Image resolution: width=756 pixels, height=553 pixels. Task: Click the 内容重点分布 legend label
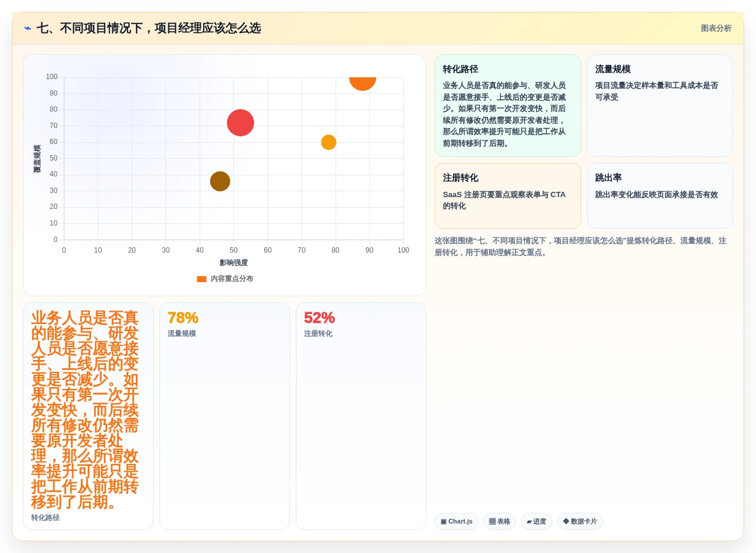[232, 279]
